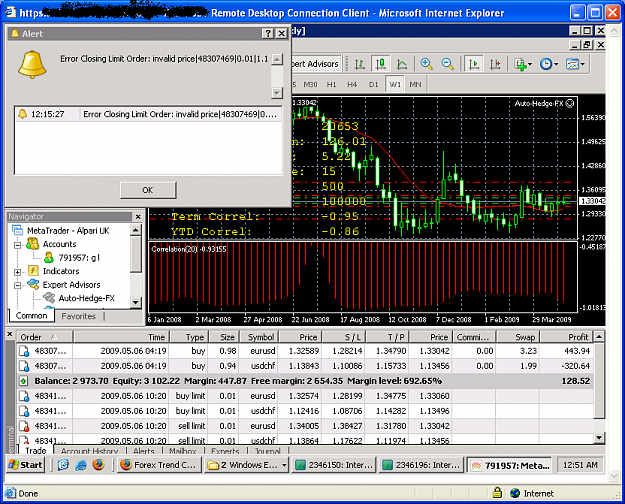Select the W1 timeframe
The width and height of the screenshot is (625, 504).
pos(395,84)
